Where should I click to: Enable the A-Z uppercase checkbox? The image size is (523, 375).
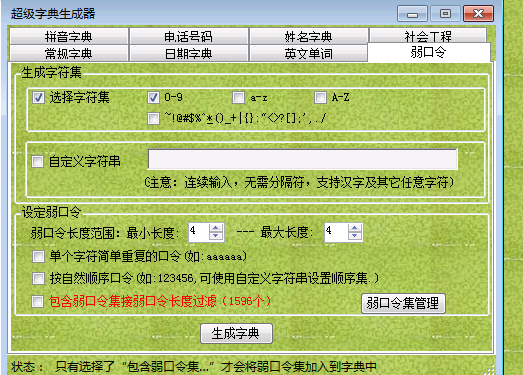(x=321, y=97)
